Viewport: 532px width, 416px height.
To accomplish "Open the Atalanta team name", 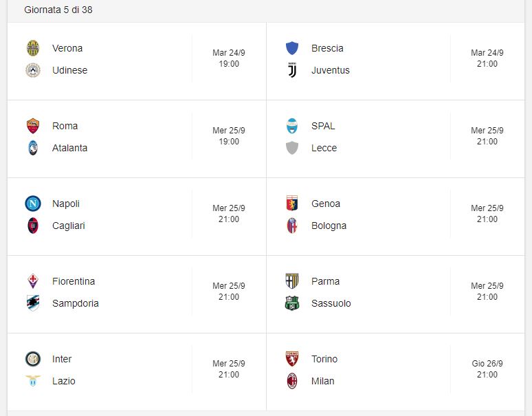I will 70,148.
